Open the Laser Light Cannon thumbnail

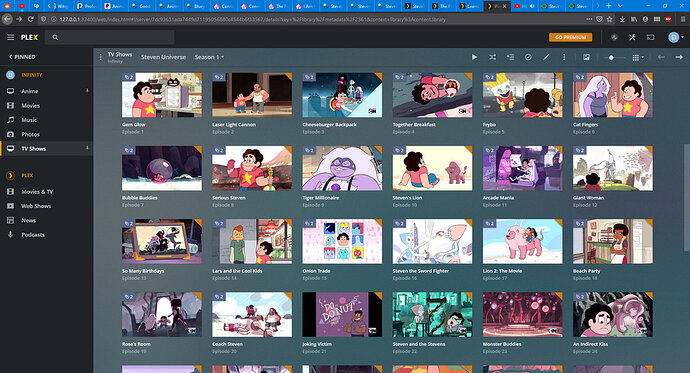(252, 95)
